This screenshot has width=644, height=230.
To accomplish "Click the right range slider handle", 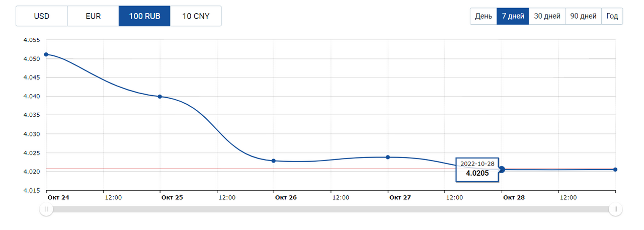I will pyautogui.click(x=615, y=209).
